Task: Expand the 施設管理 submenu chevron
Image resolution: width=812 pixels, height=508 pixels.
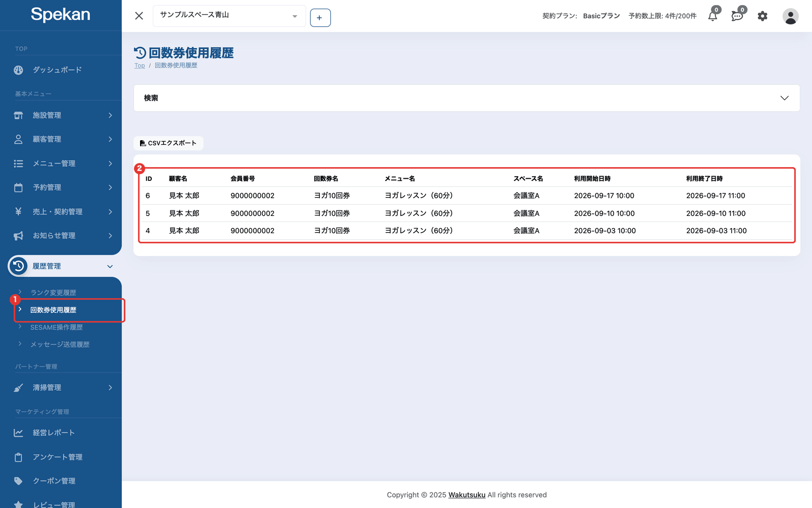Action: click(x=110, y=115)
